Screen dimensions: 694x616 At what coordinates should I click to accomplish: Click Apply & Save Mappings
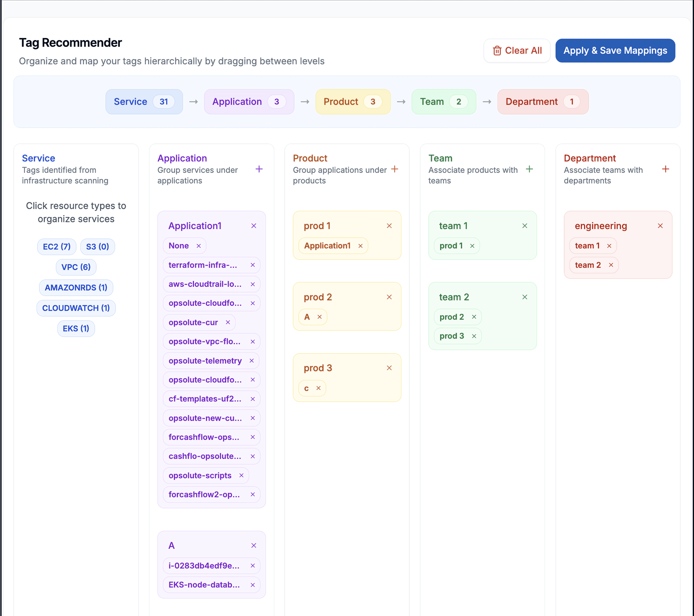tap(615, 51)
